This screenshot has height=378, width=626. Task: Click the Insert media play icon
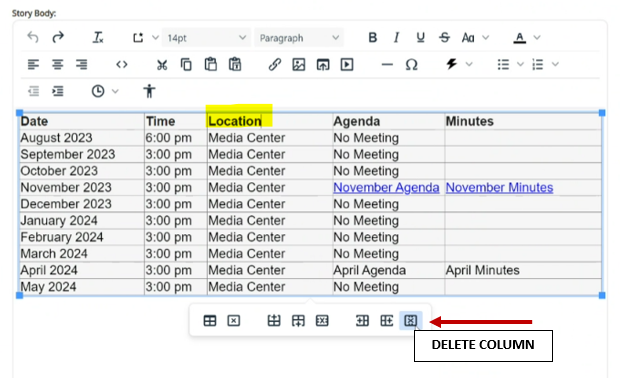[347, 64]
